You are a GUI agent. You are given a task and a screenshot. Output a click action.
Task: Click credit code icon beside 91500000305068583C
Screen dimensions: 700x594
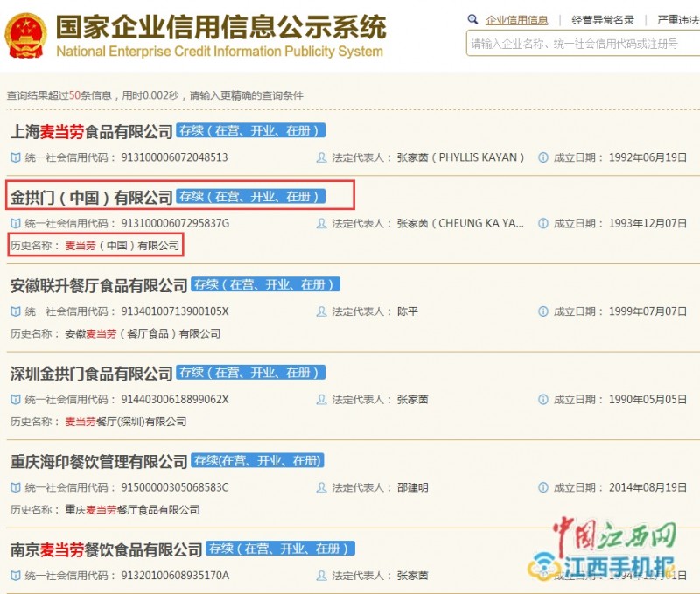pos(16,487)
